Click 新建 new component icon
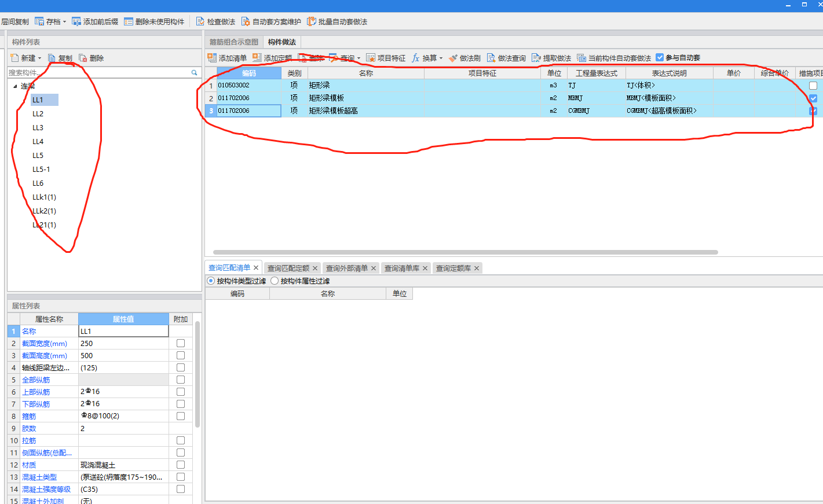The height and width of the screenshot is (504, 823). (15, 58)
